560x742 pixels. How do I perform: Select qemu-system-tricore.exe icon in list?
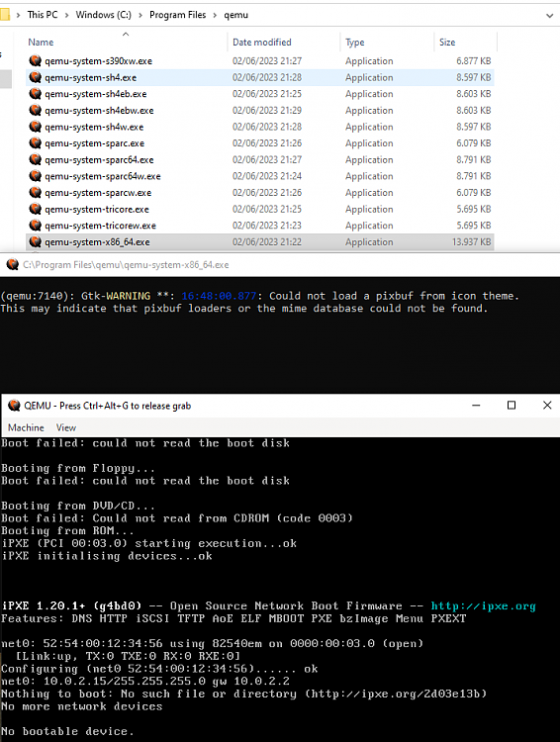pos(35,209)
